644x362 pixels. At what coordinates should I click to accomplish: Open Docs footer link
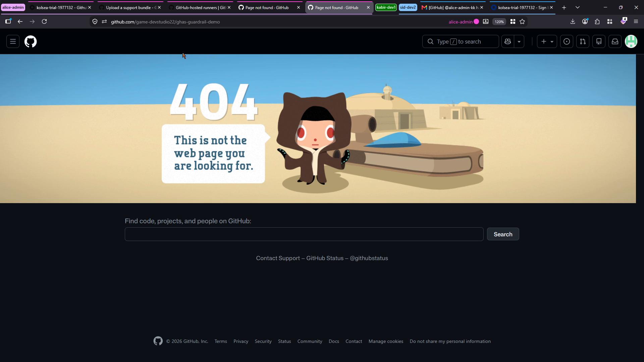(x=334, y=341)
